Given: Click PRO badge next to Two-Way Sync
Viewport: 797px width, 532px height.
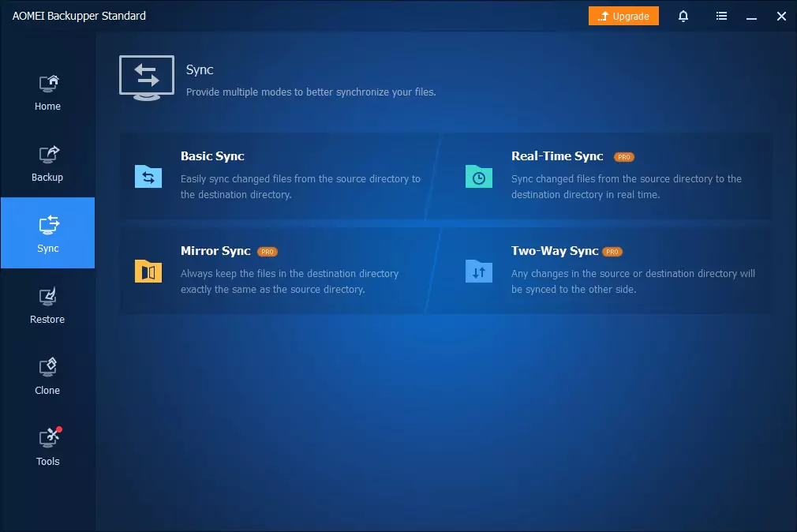Looking at the screenshot, I should point(612,252).
